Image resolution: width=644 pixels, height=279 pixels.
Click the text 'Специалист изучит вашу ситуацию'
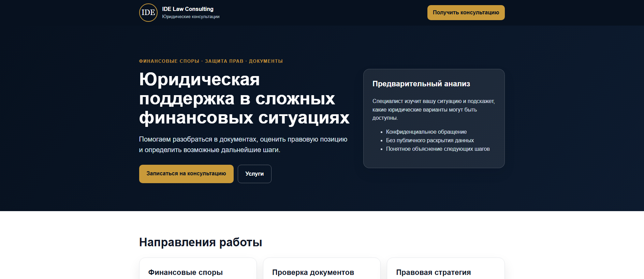click(434, 109)
